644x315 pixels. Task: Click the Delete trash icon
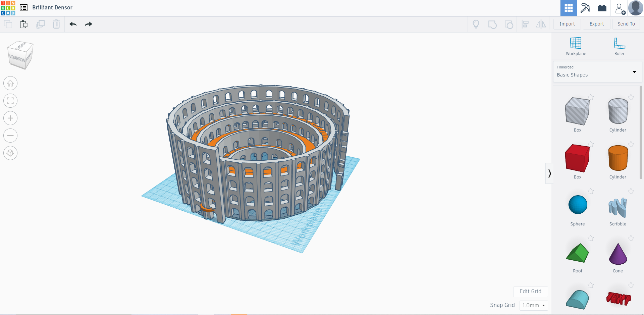click(56, 24)
